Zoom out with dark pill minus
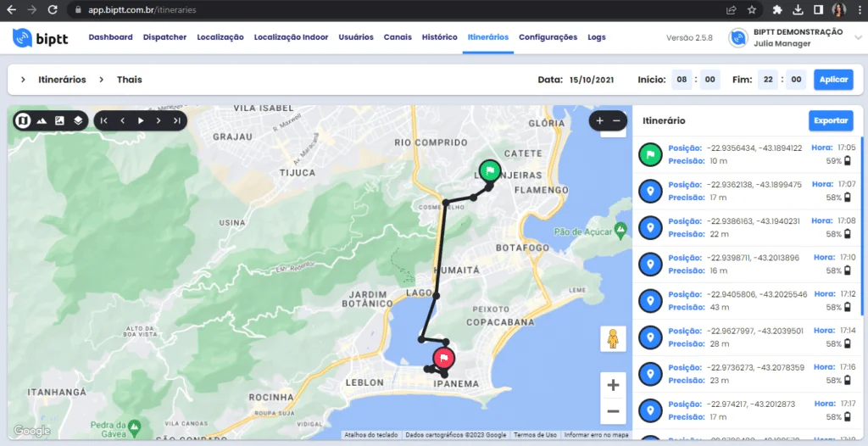Screen dimensions: 868x446 click(616, 120)
